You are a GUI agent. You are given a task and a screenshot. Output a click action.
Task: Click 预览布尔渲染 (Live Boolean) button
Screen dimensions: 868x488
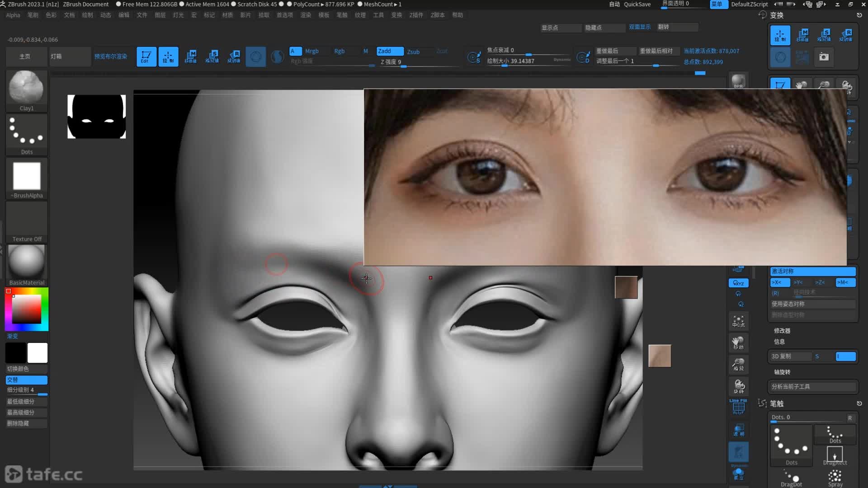tap(111, 56)
